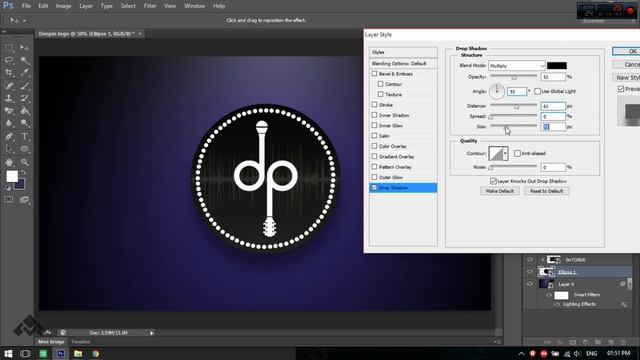
Task: Switch to the Timeline tab
Action: pos(80,342)
